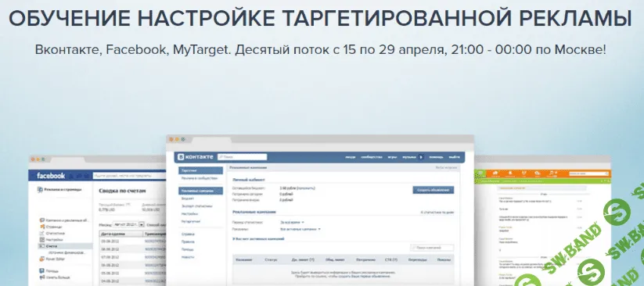Click сообщества in the VKontakte top bar

372,157
